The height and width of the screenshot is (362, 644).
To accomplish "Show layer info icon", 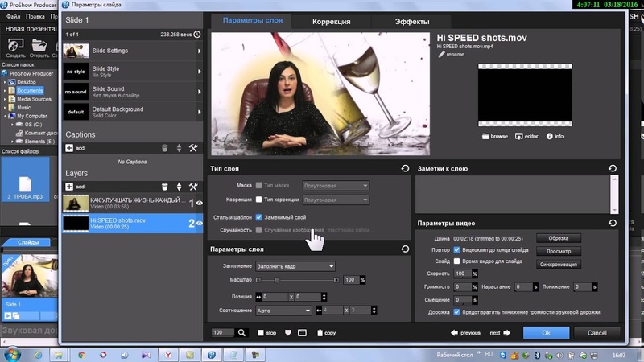I will pyautogui.click(x=550, y=136).
